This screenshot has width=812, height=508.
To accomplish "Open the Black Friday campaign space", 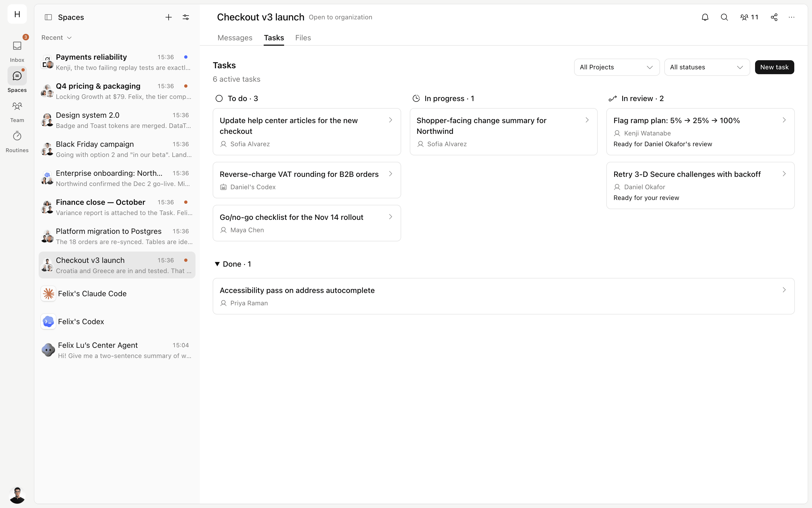I will pos(117,149).
